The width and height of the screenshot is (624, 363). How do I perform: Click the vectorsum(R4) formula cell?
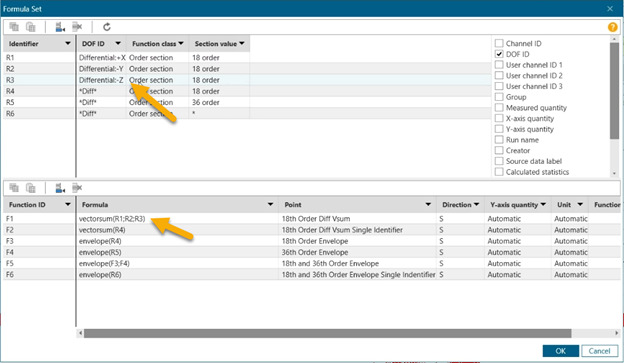pos(177,230)
